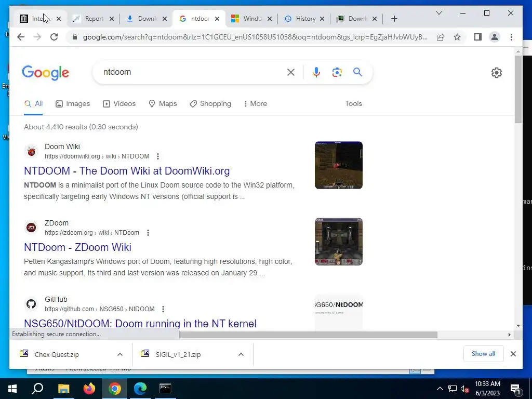Open NTDOOM Doom Wiki result link

pyautogui.click(x=127, y=171)
